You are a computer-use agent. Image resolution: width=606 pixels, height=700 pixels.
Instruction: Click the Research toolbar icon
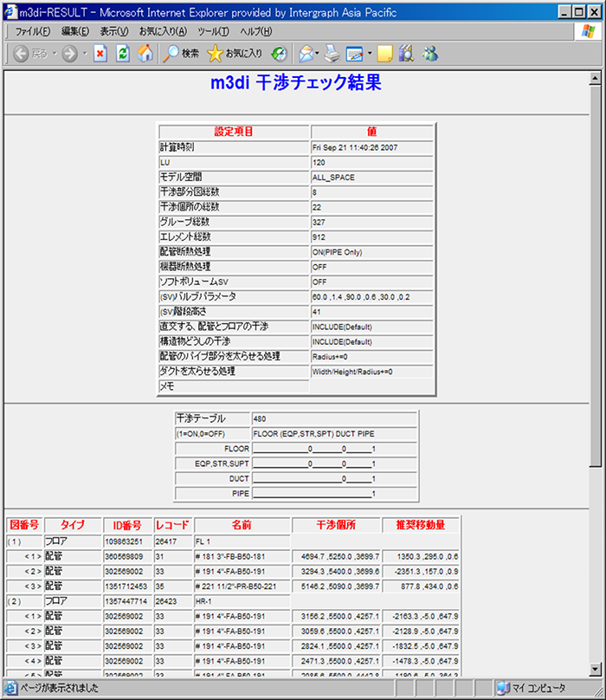(x=406, y=54)
